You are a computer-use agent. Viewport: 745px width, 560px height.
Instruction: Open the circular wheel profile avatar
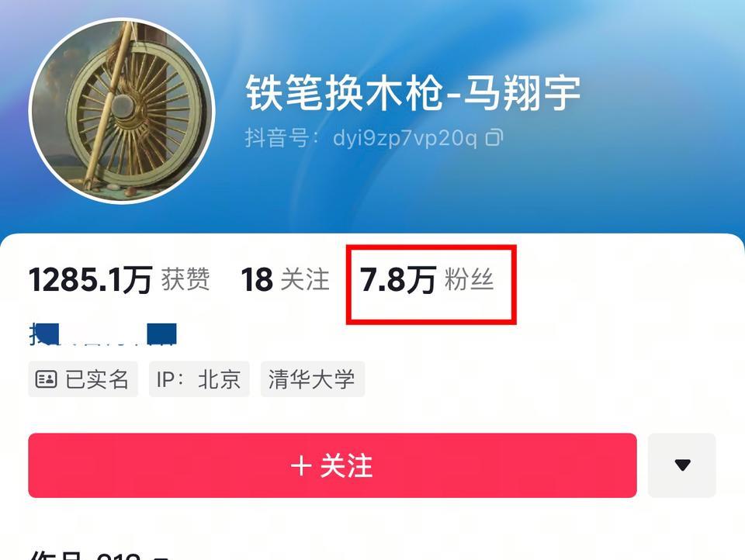click(122, 111)
